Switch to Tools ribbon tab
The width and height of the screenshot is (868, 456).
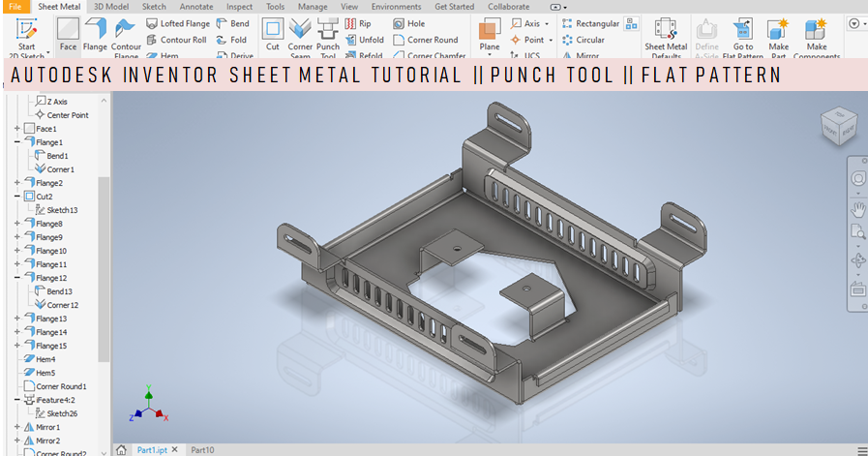[275, 7]
